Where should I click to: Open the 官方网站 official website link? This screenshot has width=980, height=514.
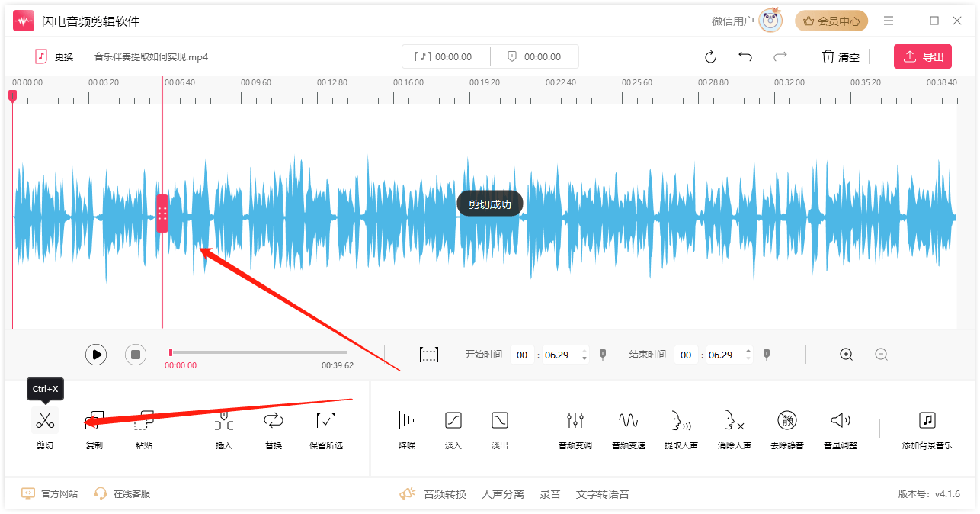(x=50, y=493)
